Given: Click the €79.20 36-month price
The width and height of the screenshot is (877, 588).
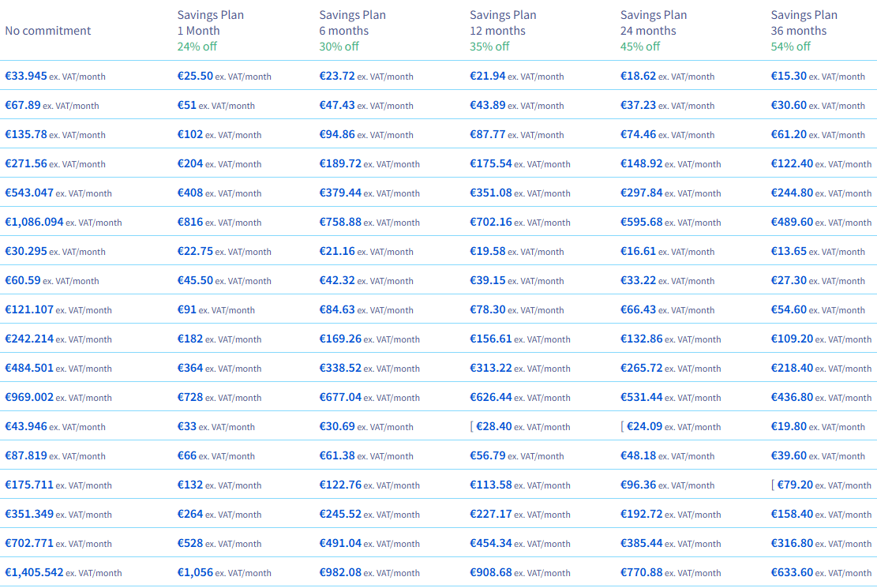Looking at the screenshot, I should pyautogui.click(x=795, y=485).
